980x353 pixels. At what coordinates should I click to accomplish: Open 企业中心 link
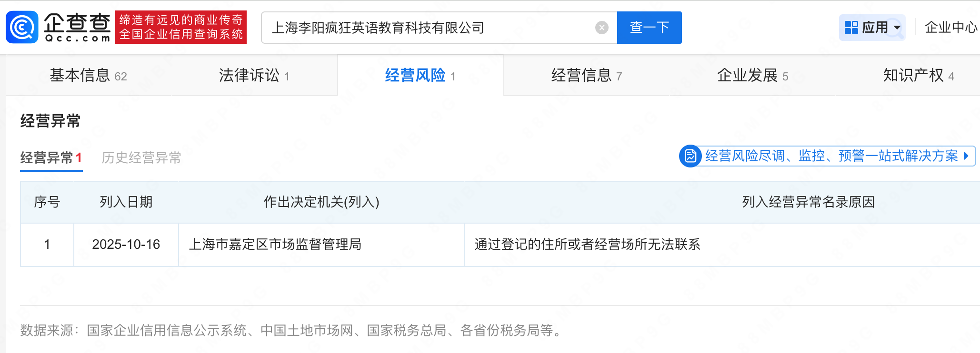tap(950, 28)
